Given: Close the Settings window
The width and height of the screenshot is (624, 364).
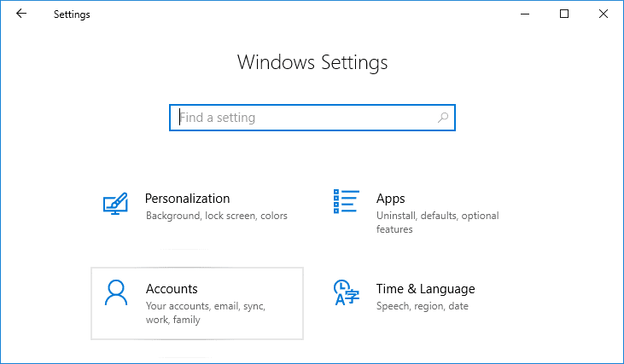Looking at the screenshot, I should 604,14.
